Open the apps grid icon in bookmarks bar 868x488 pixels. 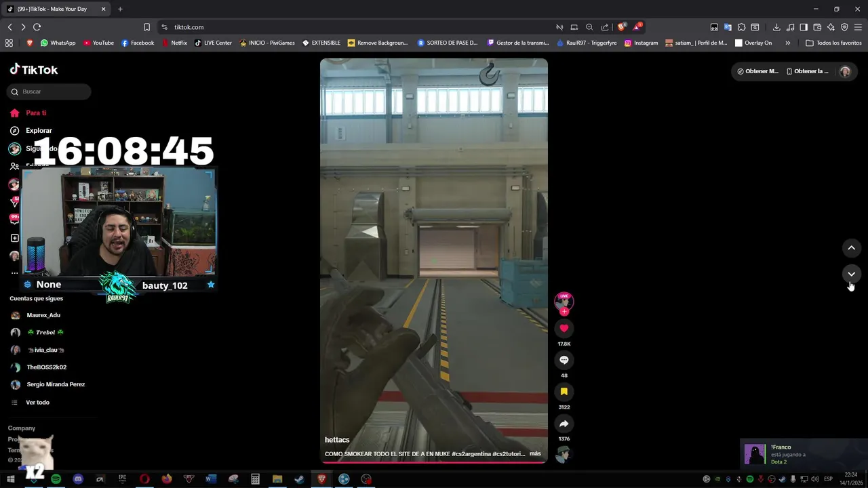coord(9,43)
